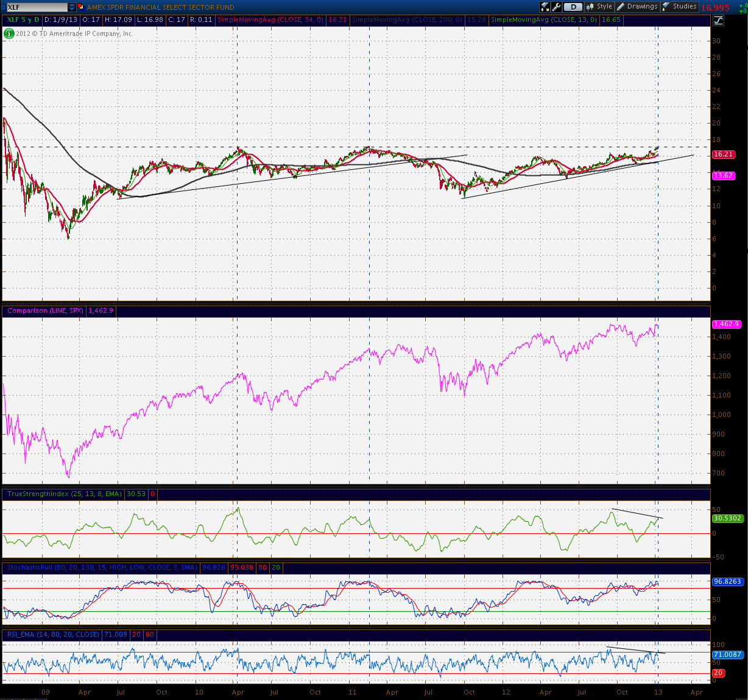748x700 pixels.
Task: Click the curve scale icon above the price axis
Action: 718,20
